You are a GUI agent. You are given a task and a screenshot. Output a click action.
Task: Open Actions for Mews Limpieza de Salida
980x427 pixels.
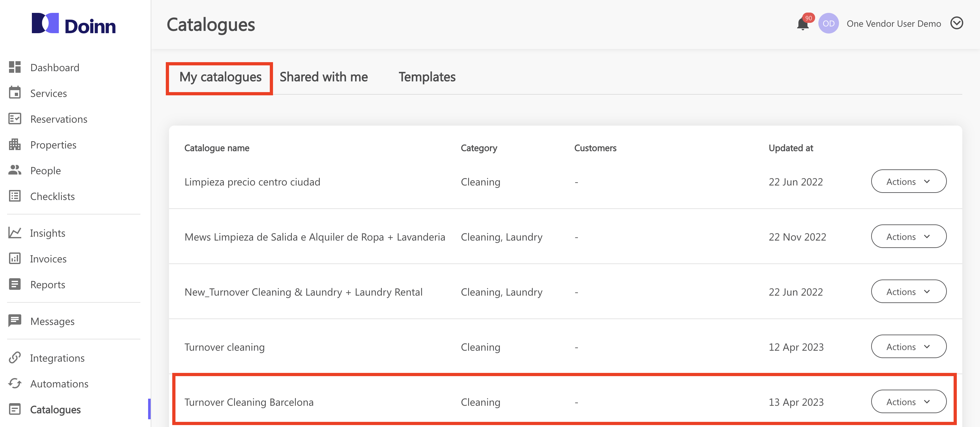click(909, 236)
